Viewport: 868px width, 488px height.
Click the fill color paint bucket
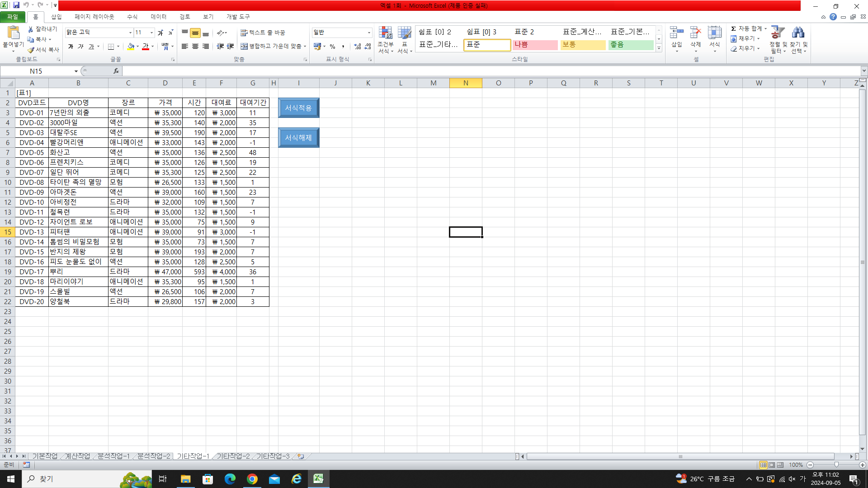[131, 46]
